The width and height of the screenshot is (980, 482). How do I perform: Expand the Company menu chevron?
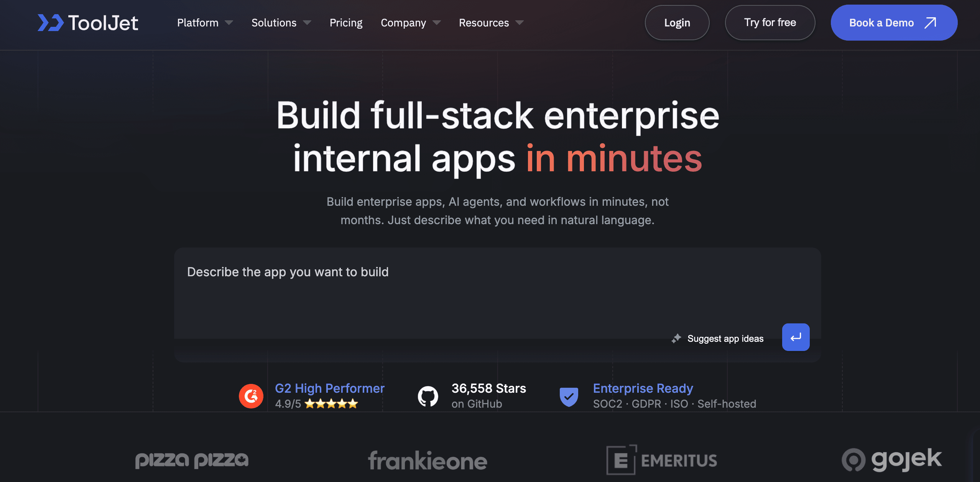tap(437, 23)
